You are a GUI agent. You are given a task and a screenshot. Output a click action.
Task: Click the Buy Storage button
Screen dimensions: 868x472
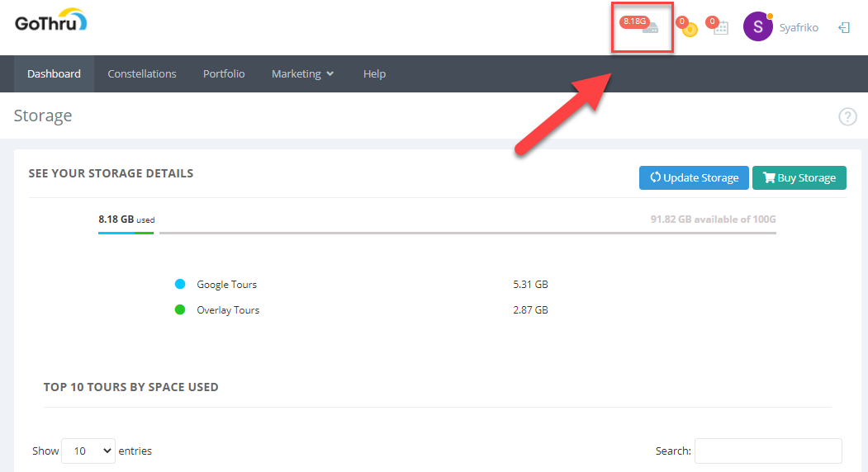coord(799,177)
